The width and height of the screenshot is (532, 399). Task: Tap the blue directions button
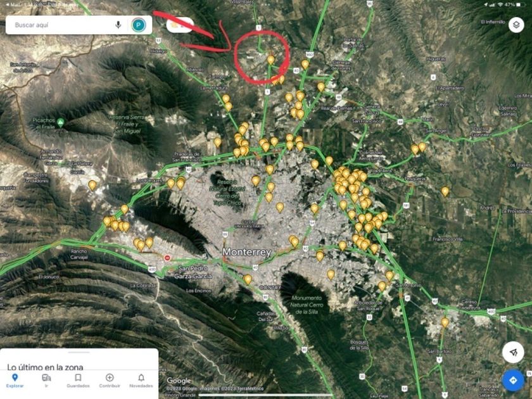(513, 380)
